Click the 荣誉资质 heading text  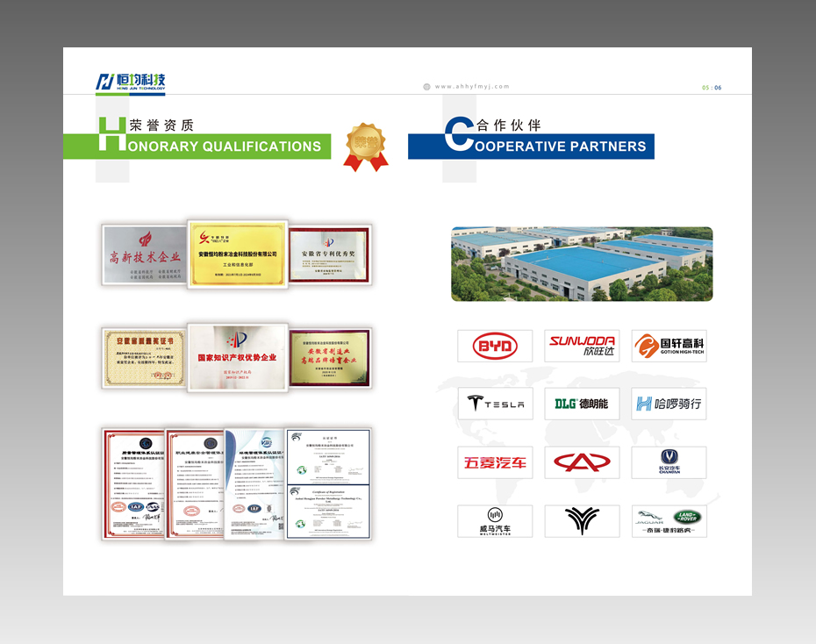tap(161, 125)
